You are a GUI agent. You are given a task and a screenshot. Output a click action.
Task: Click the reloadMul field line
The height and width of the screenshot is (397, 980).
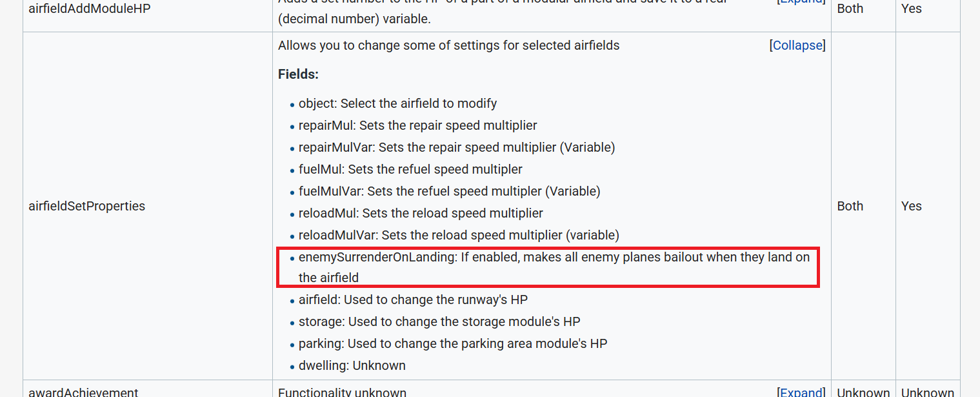[x=421, y=213]
